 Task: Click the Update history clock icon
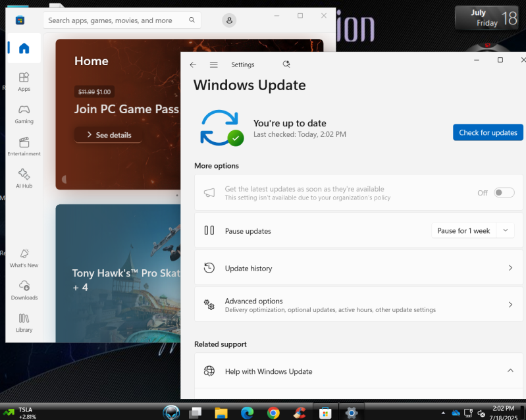[x=209, y=268]
